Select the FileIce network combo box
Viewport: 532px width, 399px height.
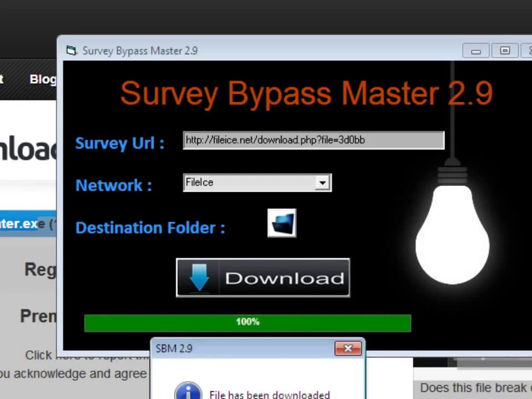pos(257,183)
